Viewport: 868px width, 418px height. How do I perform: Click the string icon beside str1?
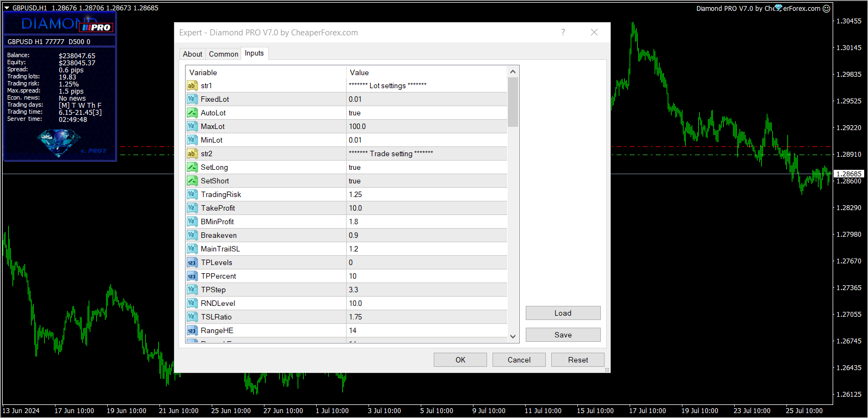click(192, 85)
